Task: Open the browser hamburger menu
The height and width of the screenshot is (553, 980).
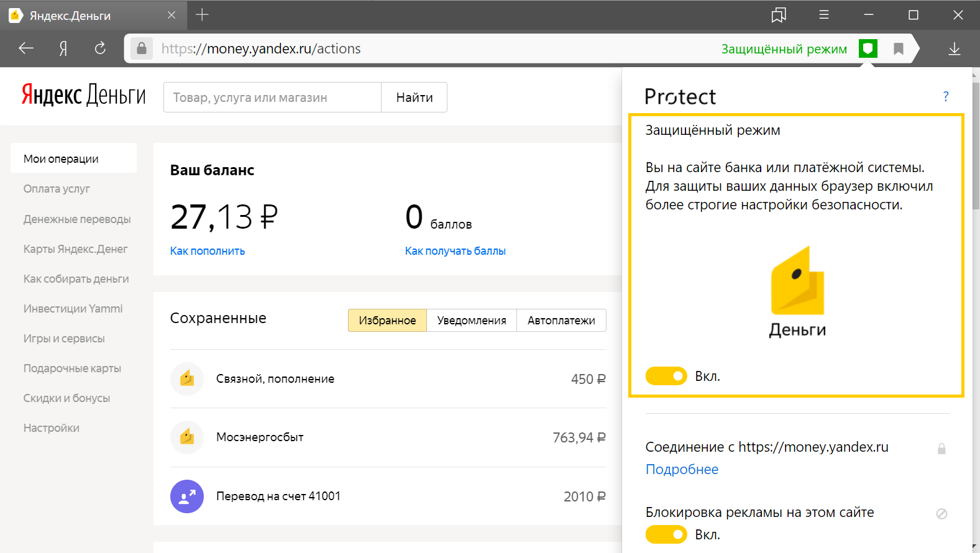Action: (824, 14)
